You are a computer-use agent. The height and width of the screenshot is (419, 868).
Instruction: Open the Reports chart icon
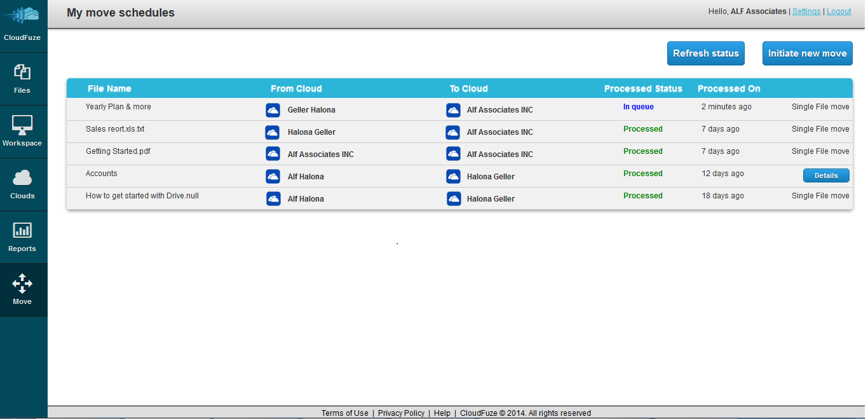point(22,230)
